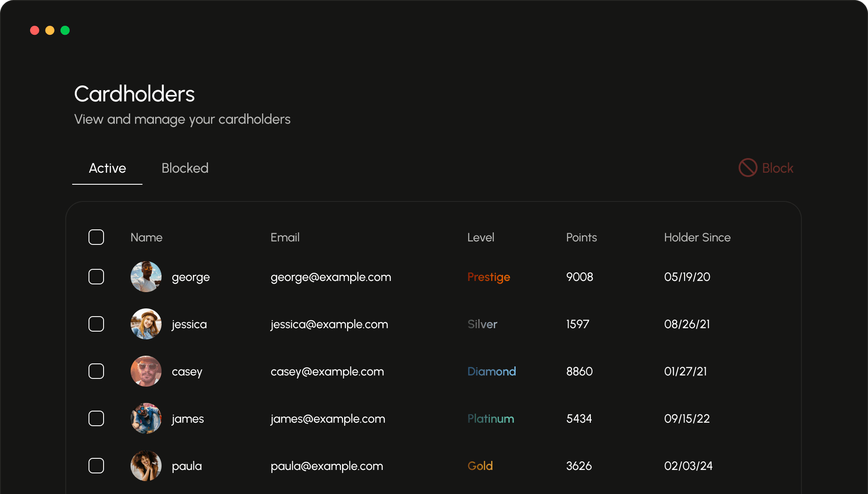Select the name paula

pyautogui.click(x=187, y=467)
